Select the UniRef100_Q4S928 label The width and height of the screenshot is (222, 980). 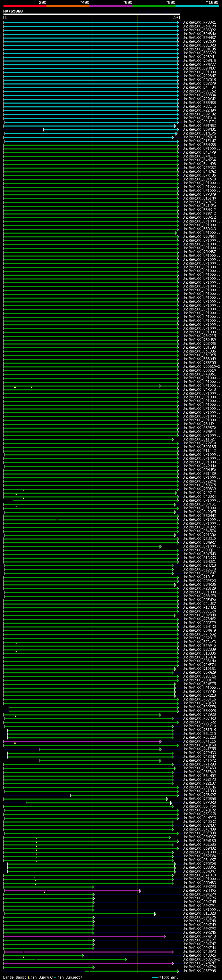pos(199,714)
